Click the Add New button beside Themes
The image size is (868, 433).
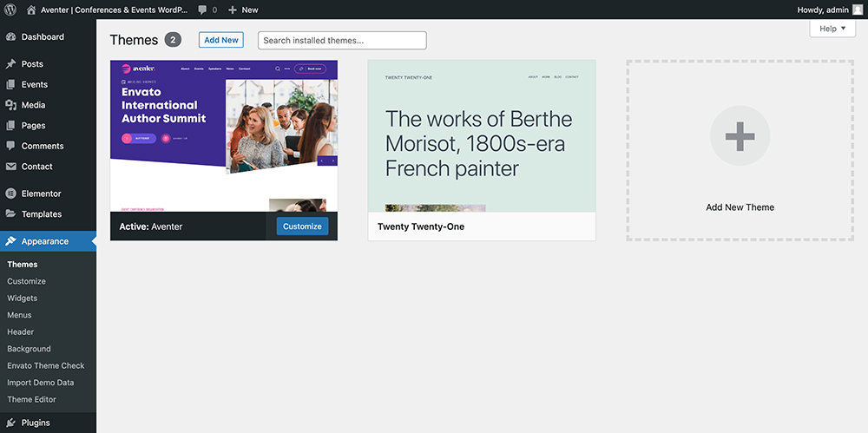tap(220, 40)
